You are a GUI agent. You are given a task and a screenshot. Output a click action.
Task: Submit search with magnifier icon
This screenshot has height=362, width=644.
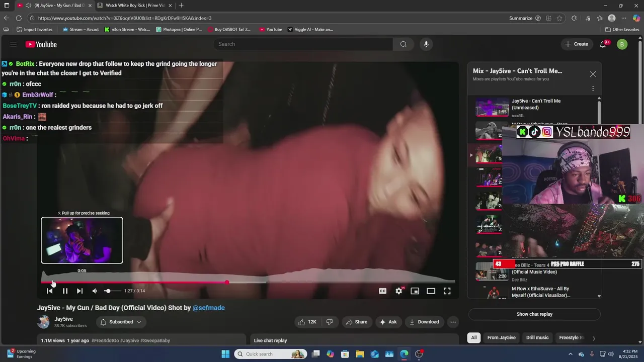click(404, 44)
